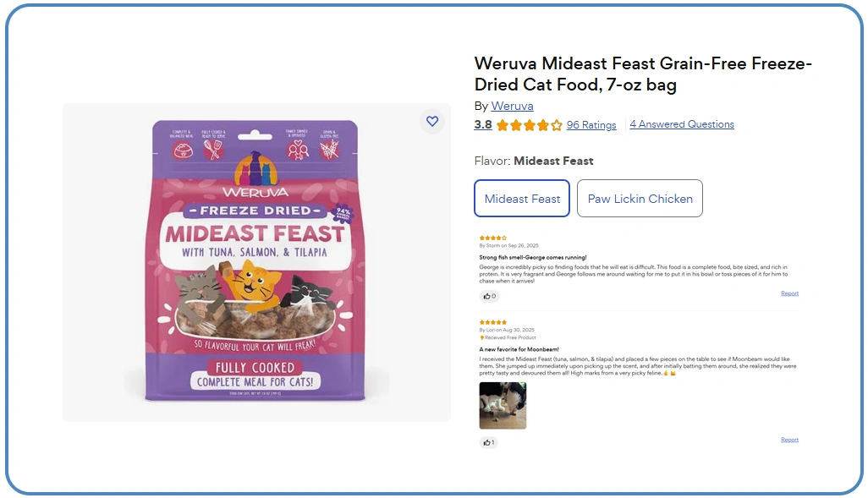Open Lori's review photo thumbnail
This screenshot has width=868, height=498.
(x=503, y=406)
